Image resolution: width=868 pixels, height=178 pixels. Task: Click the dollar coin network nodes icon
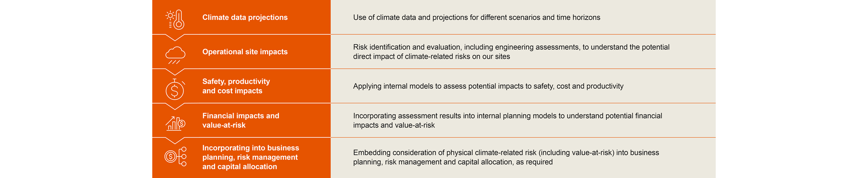pos(175,156)
